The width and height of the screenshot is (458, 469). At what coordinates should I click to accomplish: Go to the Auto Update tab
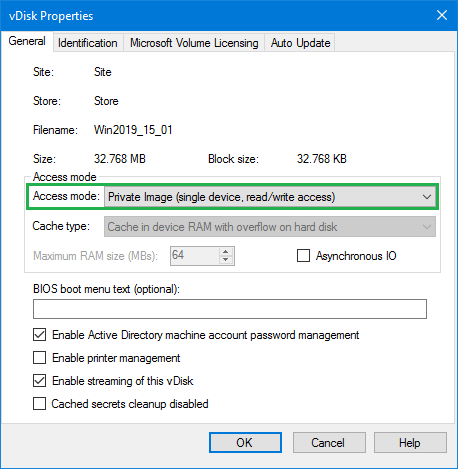(x=300, y=43)
